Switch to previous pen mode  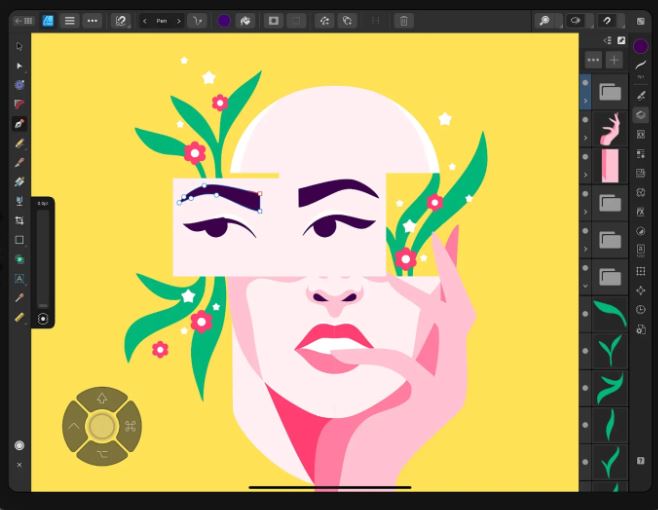click(145, 21)
